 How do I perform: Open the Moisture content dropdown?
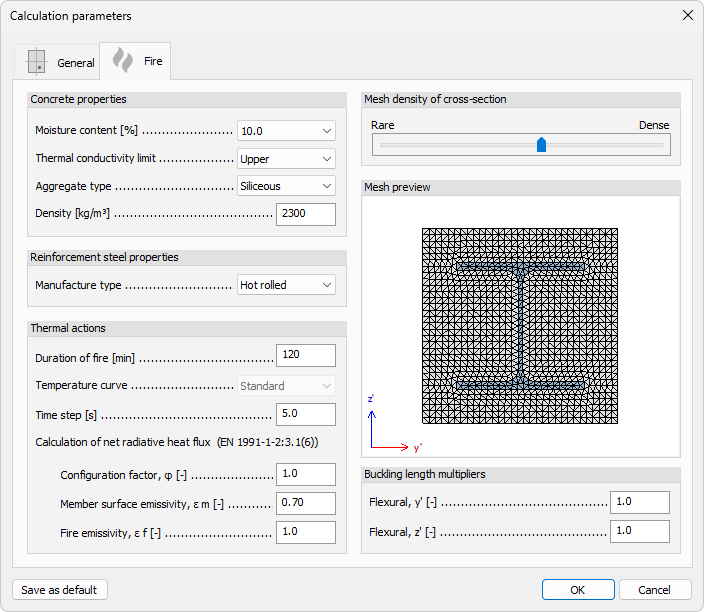(286, 131)
